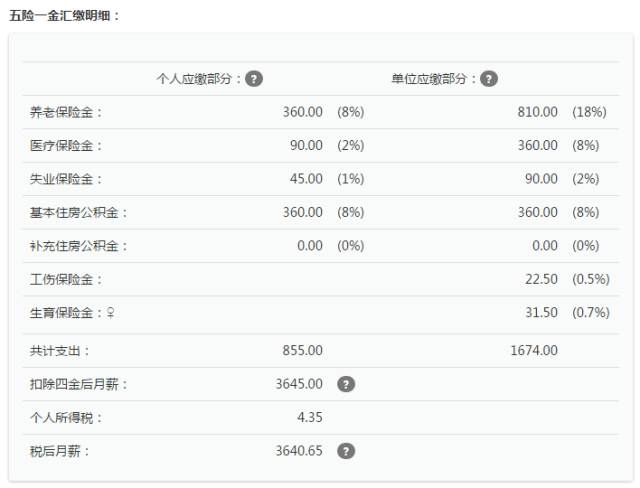
Task: Click employer 养老保险金 amount 810.00
Action: coord(538,112)
